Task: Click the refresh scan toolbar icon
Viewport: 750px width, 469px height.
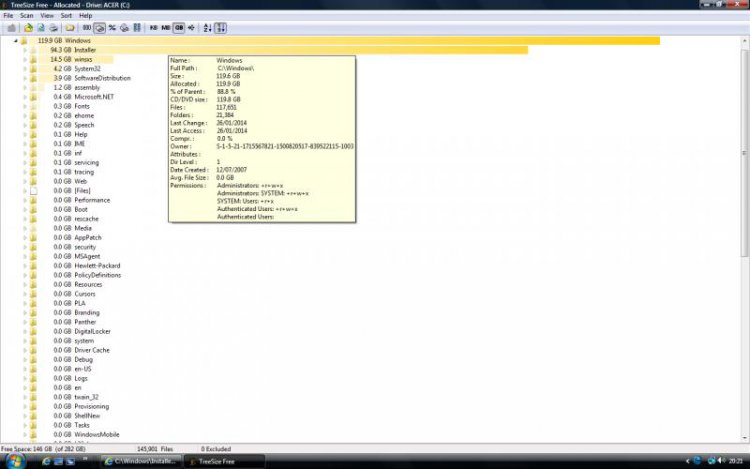Action: click(x=41, y=28)
